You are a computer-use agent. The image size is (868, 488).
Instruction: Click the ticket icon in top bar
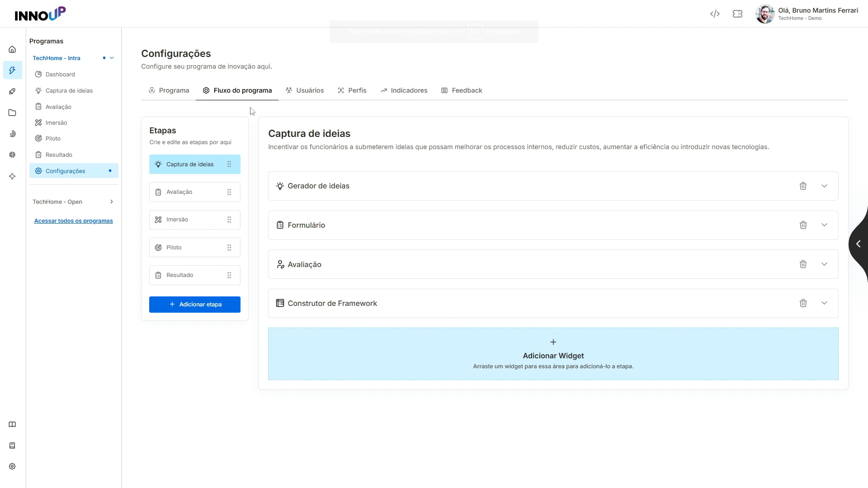tap(737, 14)
